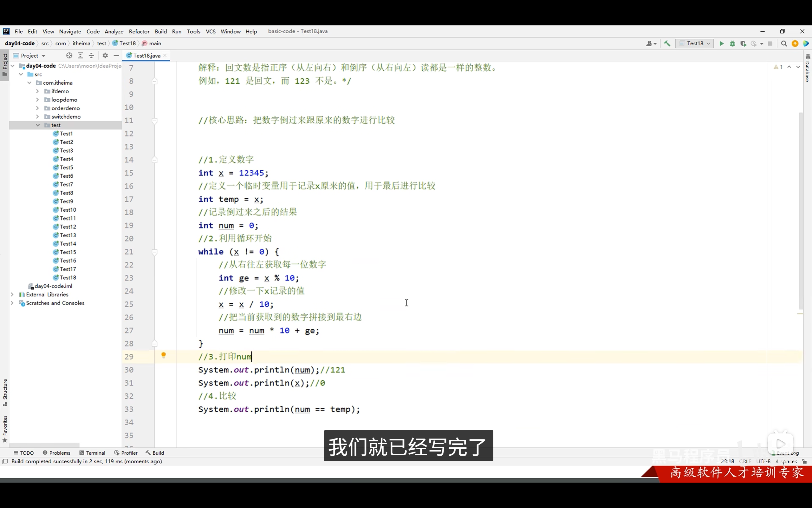Toggle fold marker at line 11 comment
This screenshot has width=812, height=508.
pos(155,121)
